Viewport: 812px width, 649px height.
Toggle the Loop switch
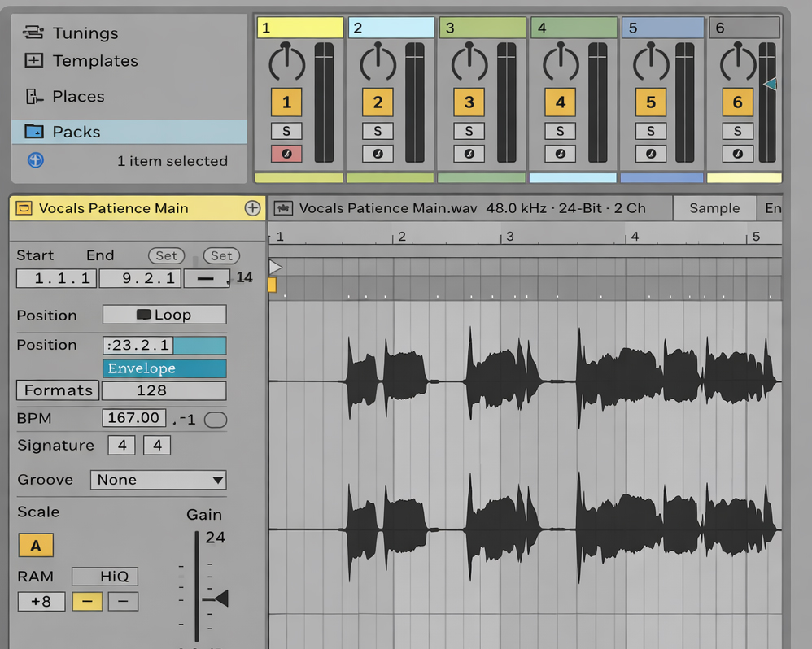tap(164, 315)
